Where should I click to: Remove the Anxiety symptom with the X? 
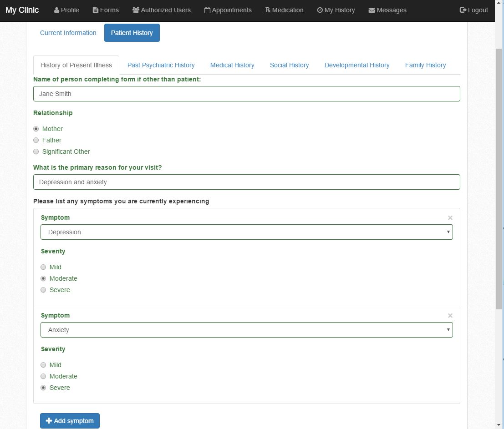450,315
